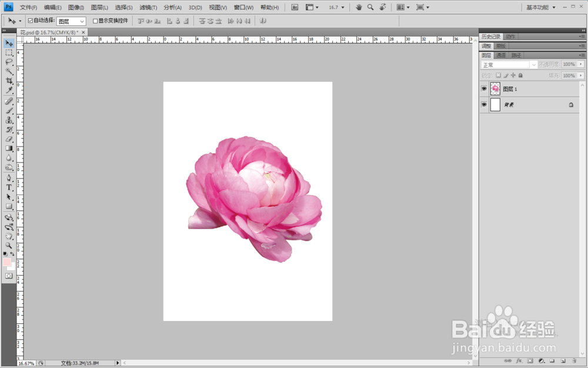The height and width of the screenshot is (368, 588).
Task: Open the opacity slider arrow
Action: pos(581,64)
